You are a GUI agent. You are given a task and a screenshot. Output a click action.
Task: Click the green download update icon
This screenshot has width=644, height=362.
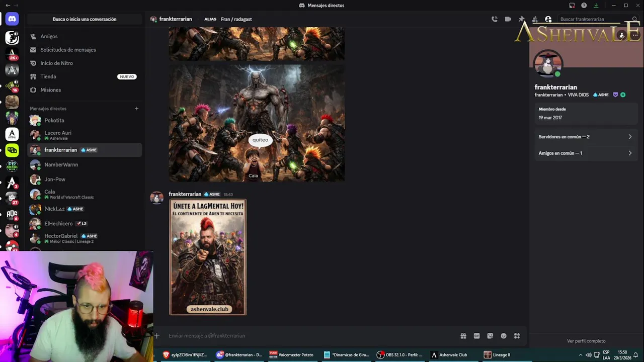tap(596, 5)
